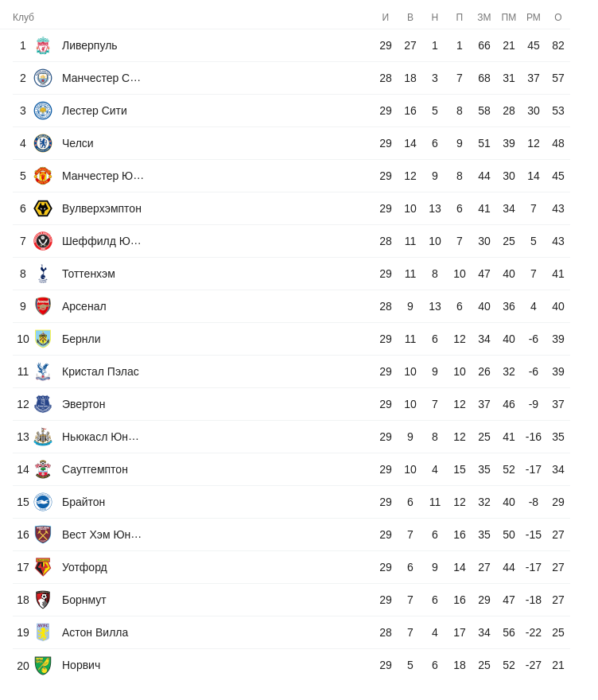The height and width of the screenshot is (700, 598).
Task: Select the Brighton seagull logo
Action: point(43,502)
